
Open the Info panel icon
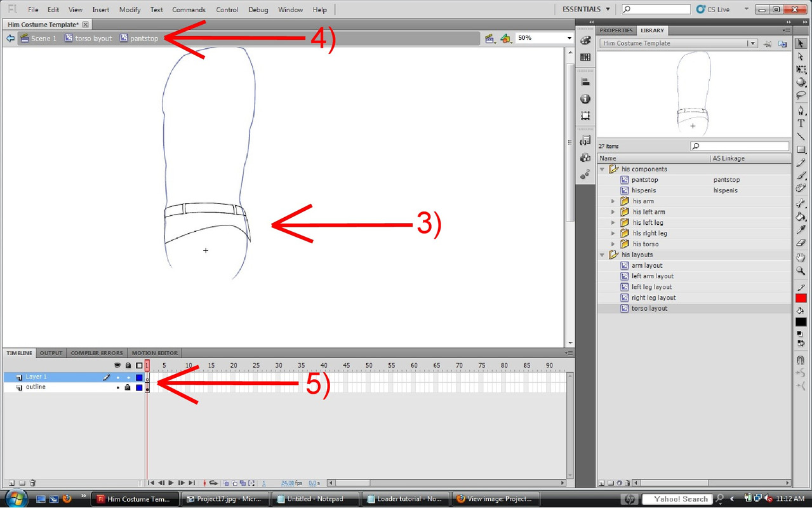pyautogui.click(x=585, y=99)
